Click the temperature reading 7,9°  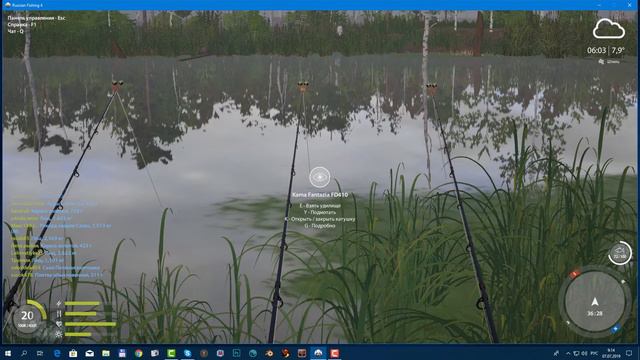tap(618, 51)
